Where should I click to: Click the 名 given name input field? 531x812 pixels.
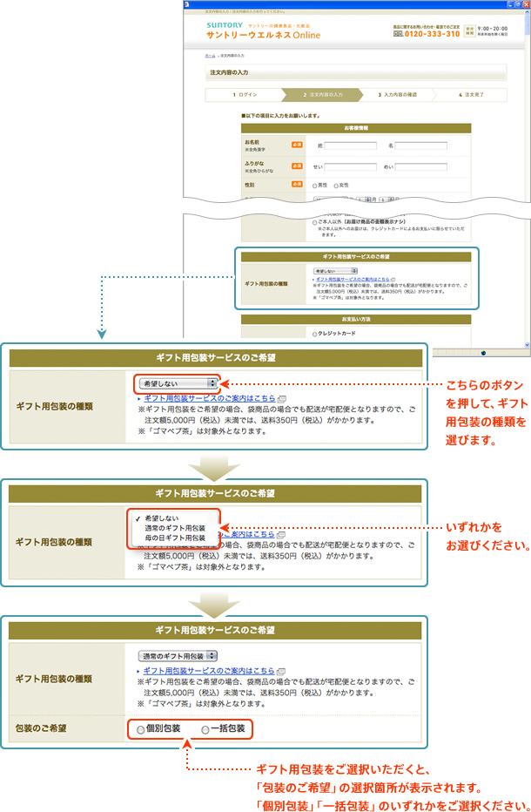(420, 146)
